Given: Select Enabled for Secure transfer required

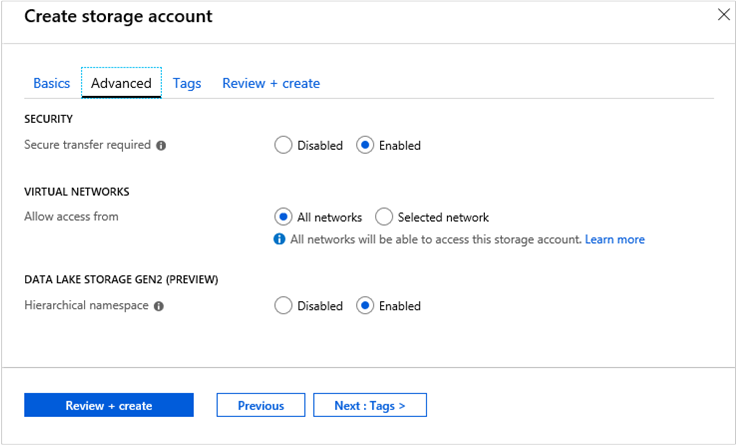Looking at the screenshot, I should pyautogui.click(x=365, y=145).
